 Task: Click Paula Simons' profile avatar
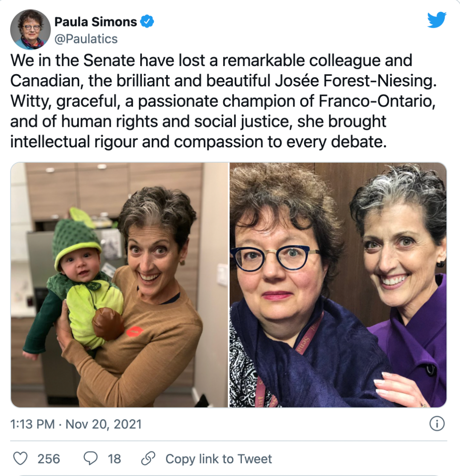pos(31,29)
